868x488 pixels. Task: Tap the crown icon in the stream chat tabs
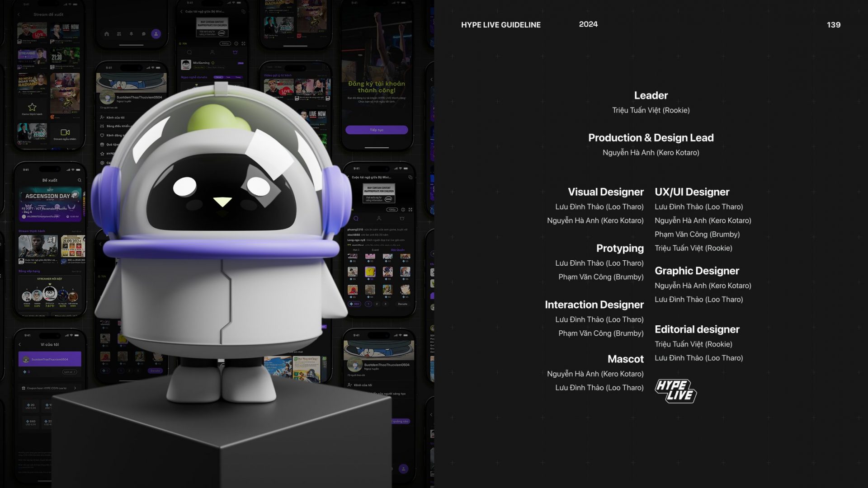point(402,218)
